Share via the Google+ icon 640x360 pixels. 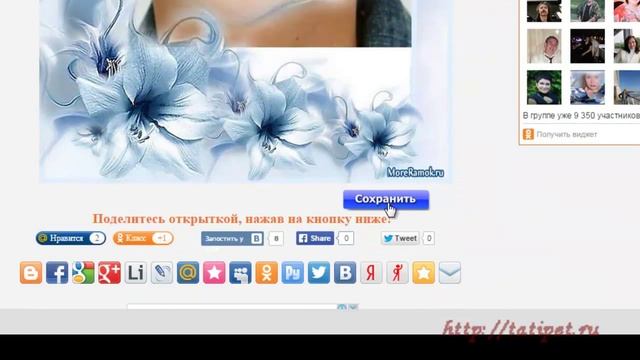[x=109, y=273]
